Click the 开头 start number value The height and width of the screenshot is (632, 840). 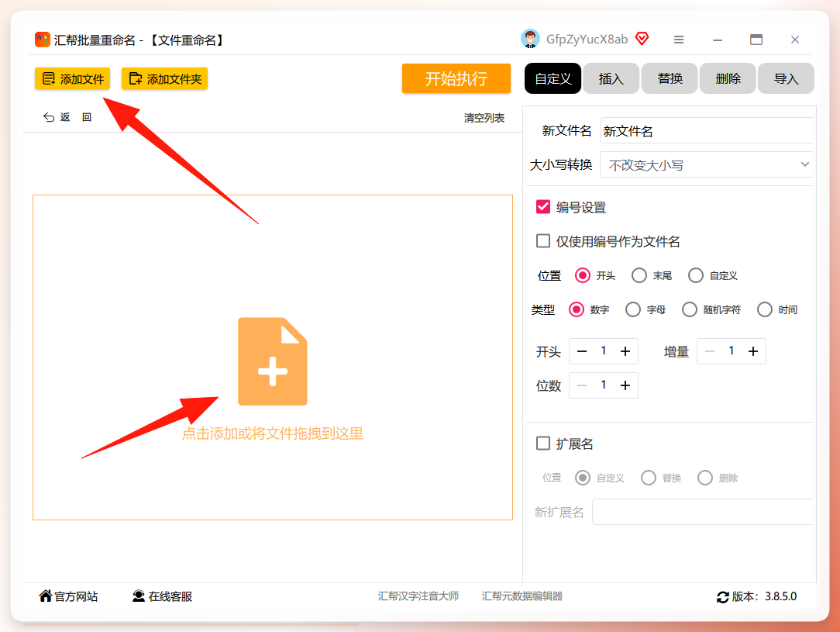point(603,351)
